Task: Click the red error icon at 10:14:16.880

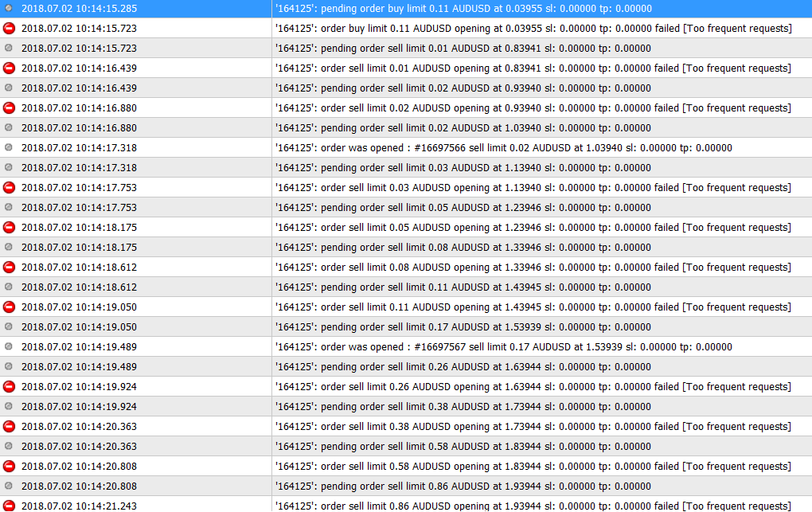Action: tap(9, 107)
